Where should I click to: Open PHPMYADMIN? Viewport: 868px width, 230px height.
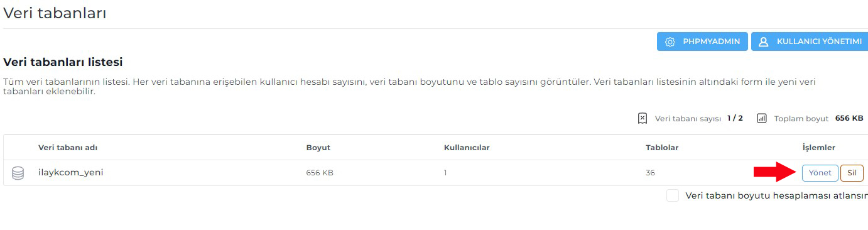(702, 41)
